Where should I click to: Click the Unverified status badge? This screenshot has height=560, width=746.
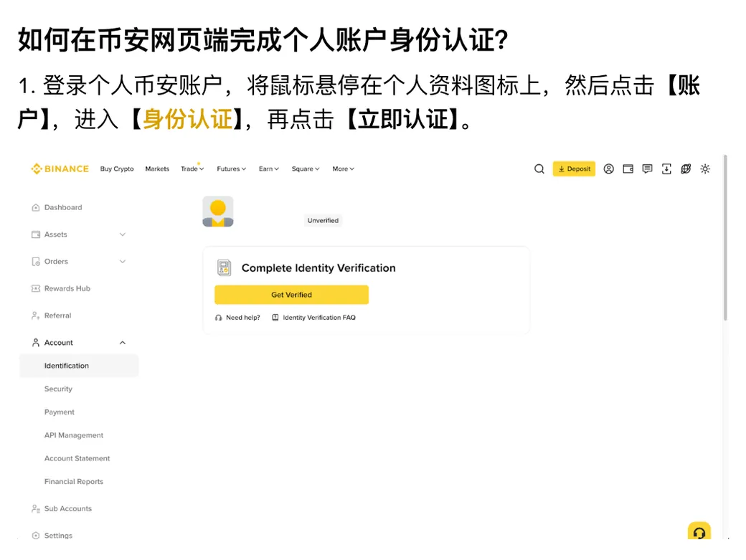[x=323, y=221]
